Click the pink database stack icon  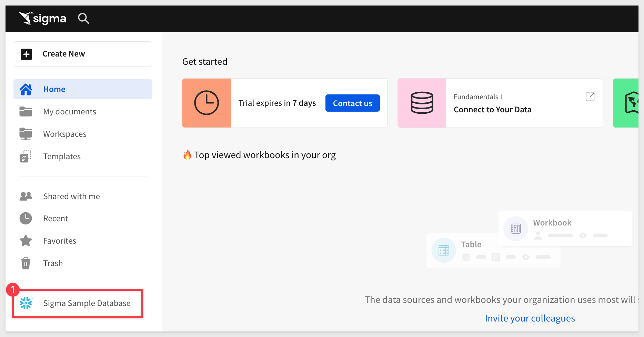tap(422, 103)
